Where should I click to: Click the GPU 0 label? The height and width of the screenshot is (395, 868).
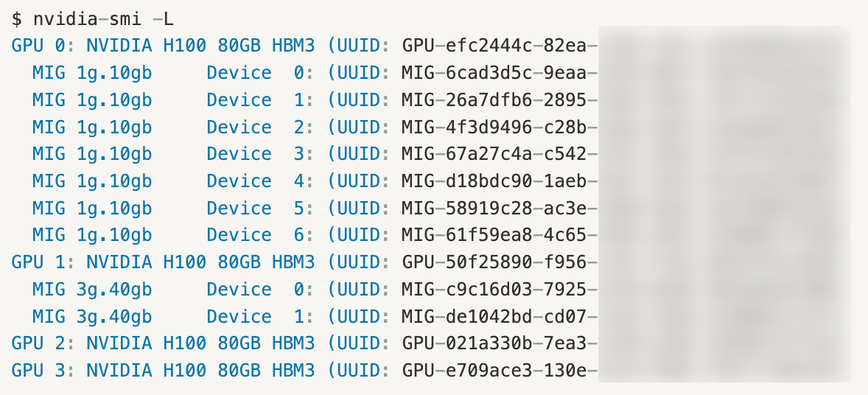click(38, 46)
